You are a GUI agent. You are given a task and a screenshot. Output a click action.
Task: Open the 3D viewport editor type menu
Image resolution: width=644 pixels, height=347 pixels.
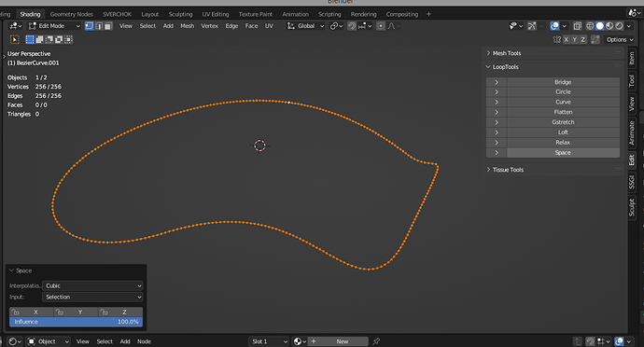point(15,26)
